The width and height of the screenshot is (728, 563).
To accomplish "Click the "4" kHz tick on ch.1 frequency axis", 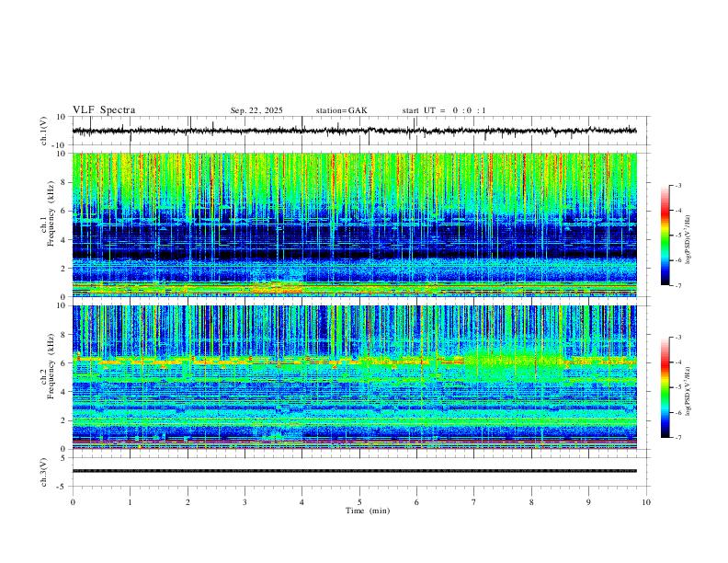I will tap(63, 240).
